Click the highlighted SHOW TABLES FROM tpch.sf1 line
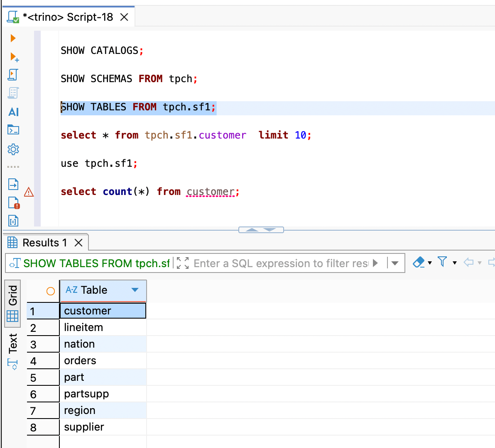 (x=138, y=107)
